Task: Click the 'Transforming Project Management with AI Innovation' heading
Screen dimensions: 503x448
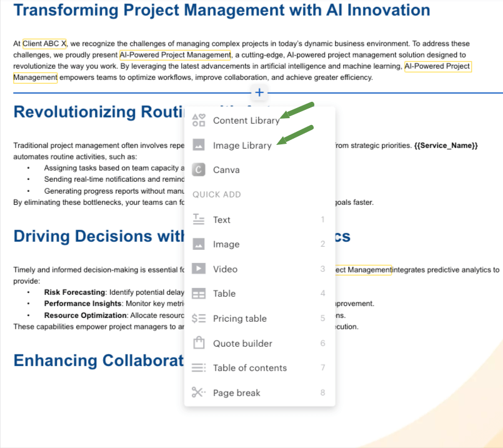Action: pos(222,10)
